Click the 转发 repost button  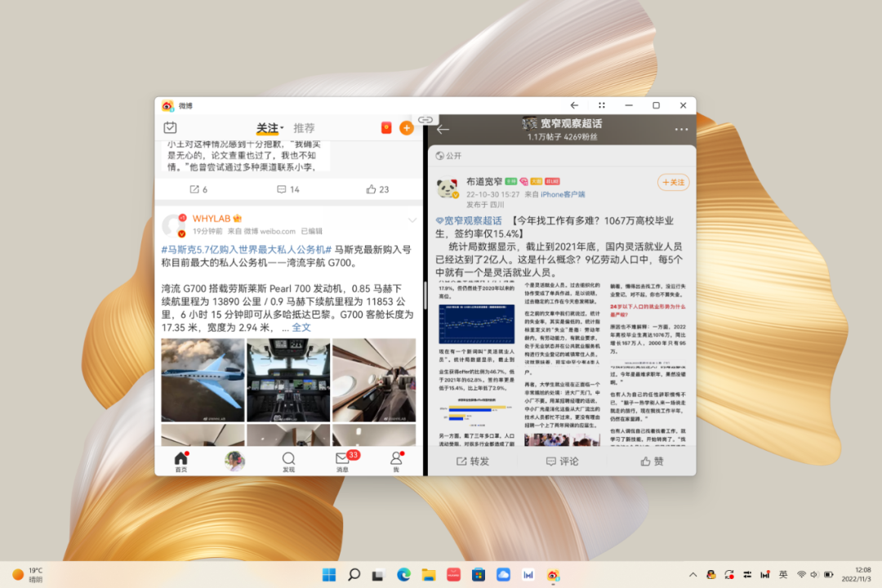point(472,461)
